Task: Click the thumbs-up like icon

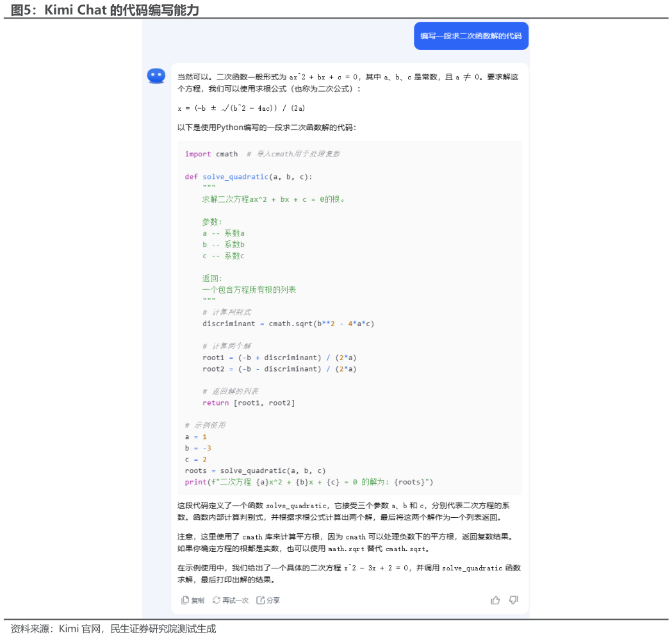Action: (495, 600)
